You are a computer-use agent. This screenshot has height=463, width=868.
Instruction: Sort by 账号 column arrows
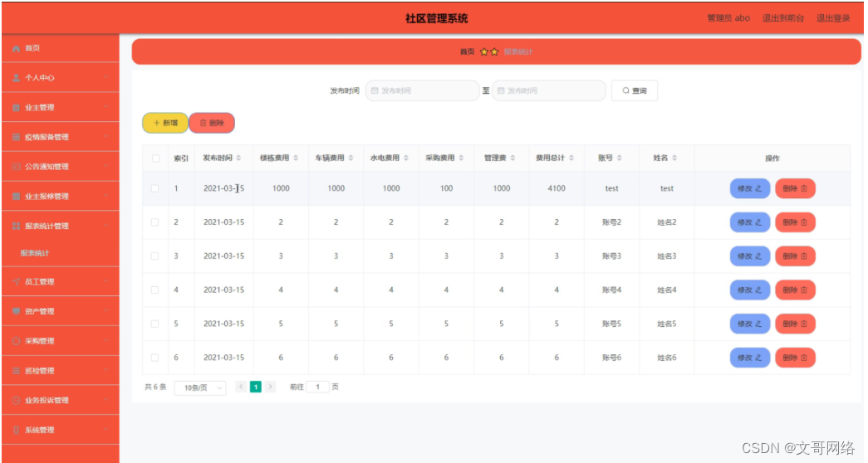coord(620,158)
